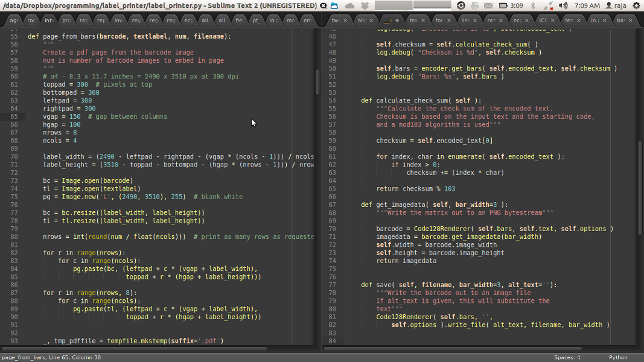Open the sound volume icon

click(x=563, y=5)
